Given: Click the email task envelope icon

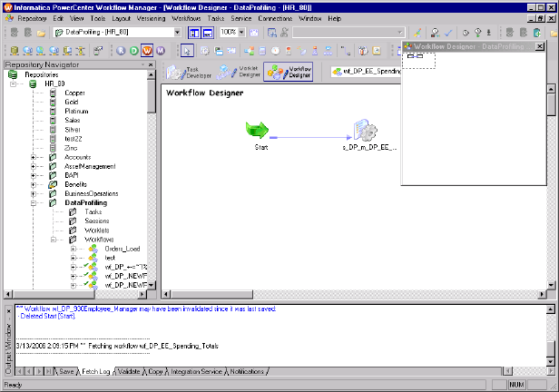Looking at the screenshot, I should tap(231, 51).
